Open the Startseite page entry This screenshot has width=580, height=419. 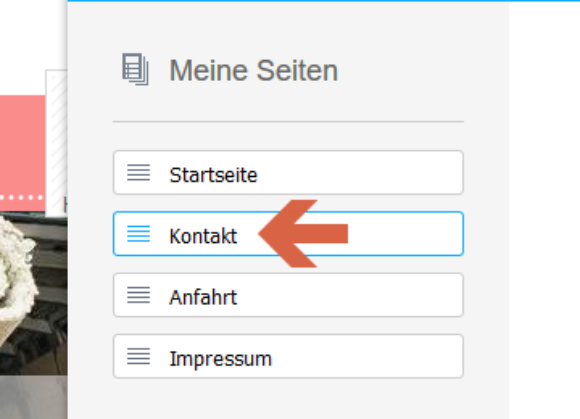[x=288, y=173]
